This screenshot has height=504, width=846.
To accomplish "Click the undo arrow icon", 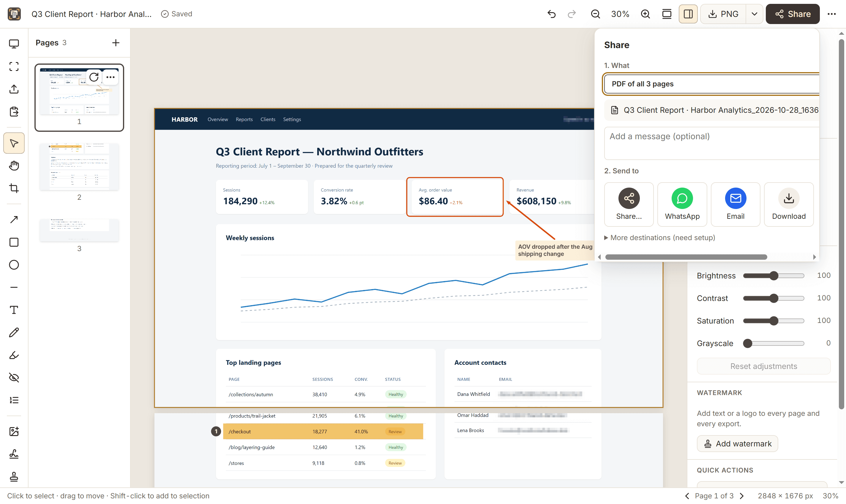I will (551, 14).
